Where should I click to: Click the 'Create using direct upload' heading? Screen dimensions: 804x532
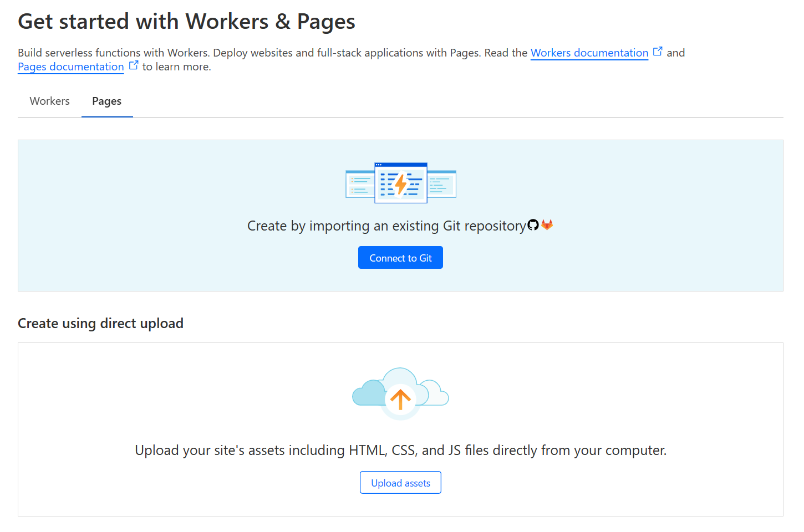(100, 323)
